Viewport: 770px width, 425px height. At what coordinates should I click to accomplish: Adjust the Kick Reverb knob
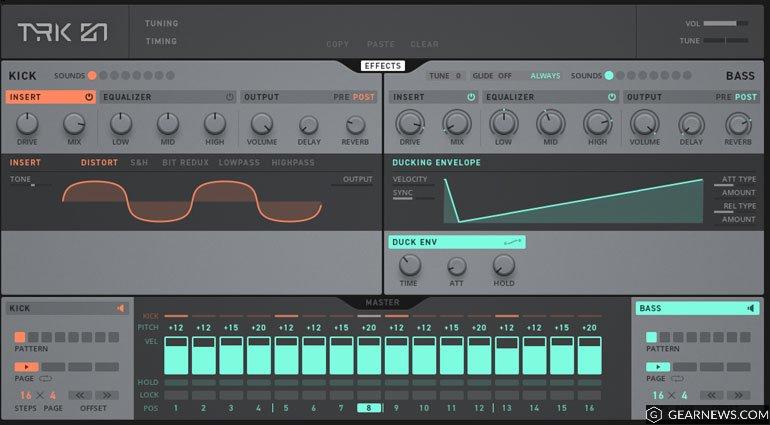coord(355,125)
